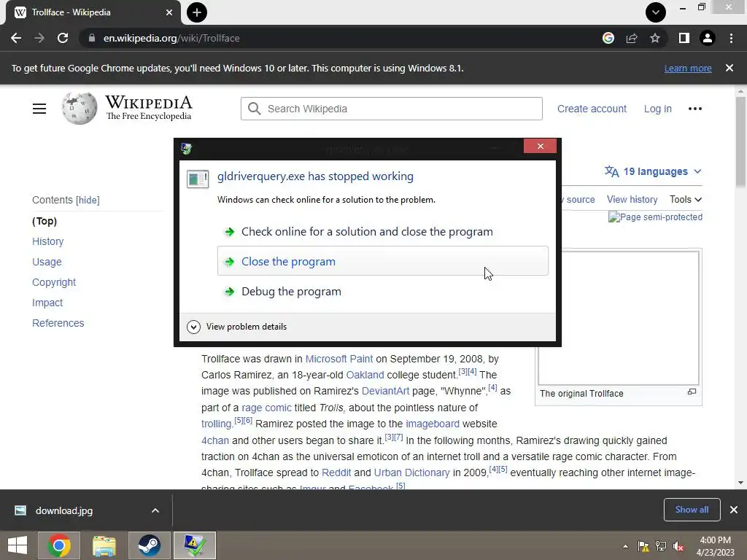Go to Copyright section in contents

pyautogui.click(x=54, y=282)
